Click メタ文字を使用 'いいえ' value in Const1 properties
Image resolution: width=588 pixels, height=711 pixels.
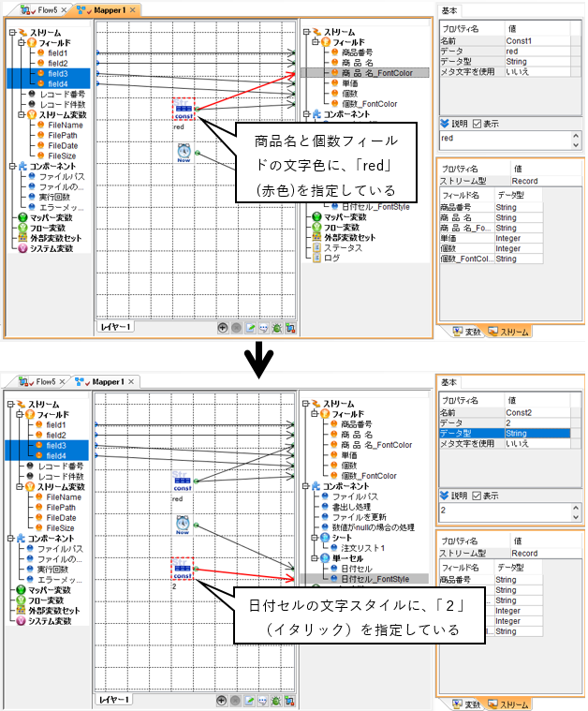click(x=537, y=71)
